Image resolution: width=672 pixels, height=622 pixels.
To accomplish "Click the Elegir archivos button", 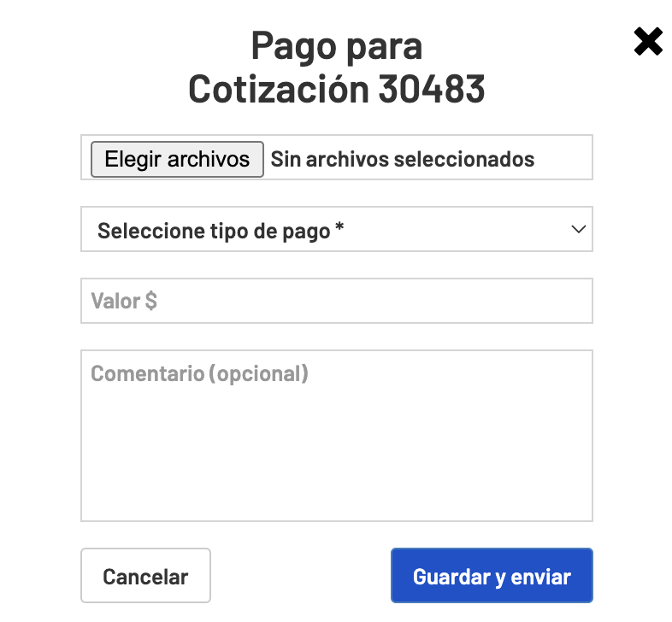I will 177,160.
